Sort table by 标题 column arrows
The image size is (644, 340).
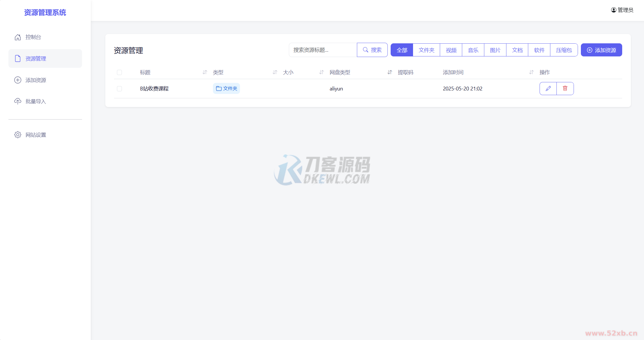pos(205,72)
